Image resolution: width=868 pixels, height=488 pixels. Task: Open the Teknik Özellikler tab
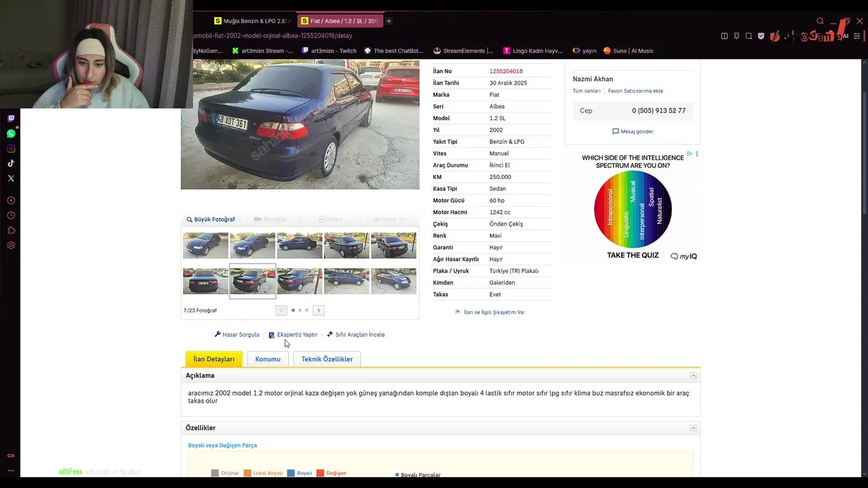click(x=327, y=359)
